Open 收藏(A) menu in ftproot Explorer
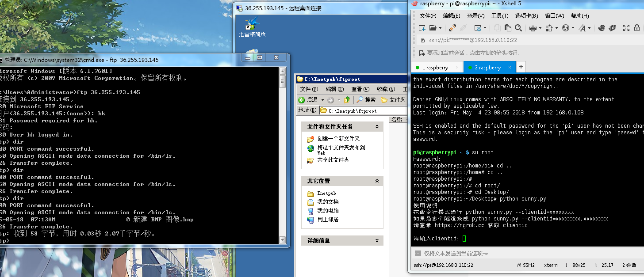This screenshot has width=644, height=277. click(x=386, y=89)
